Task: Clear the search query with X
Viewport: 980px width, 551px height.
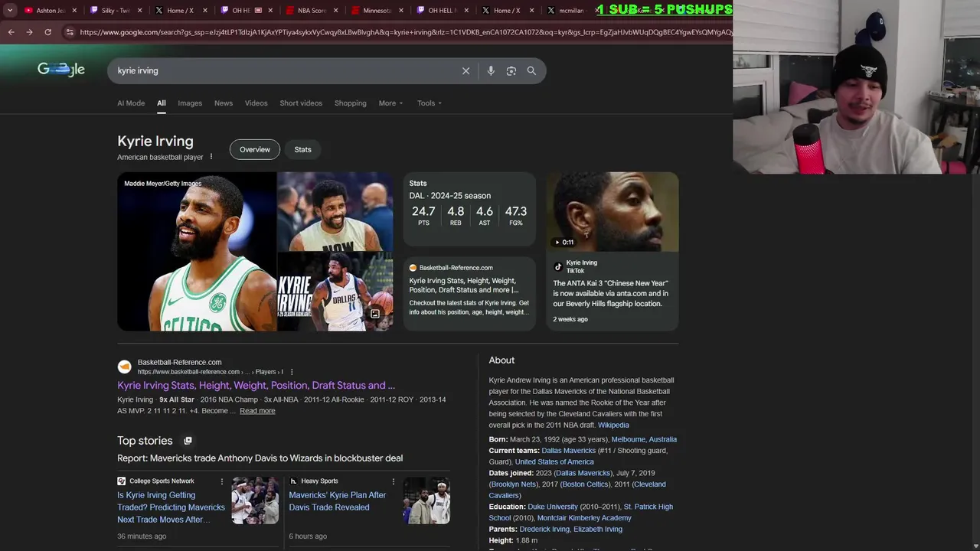Action: [x=465, y=70]
